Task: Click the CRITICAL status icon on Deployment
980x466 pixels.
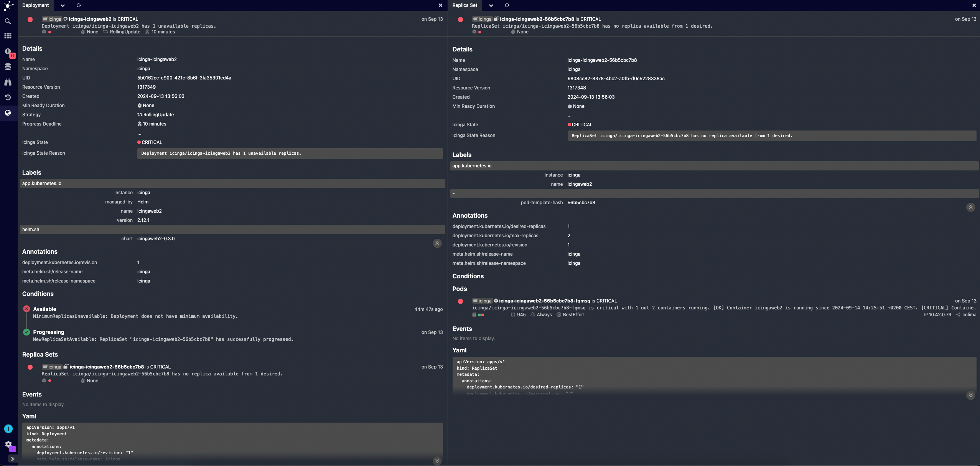Action: coord(30,20)
